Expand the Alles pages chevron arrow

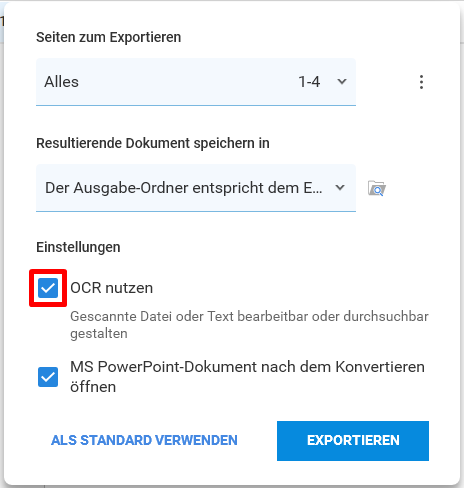(x=342, y=82)
